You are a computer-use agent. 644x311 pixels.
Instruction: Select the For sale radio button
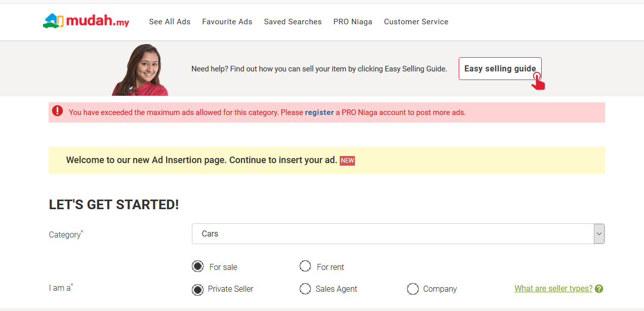pyautogui.click(x=197, y=266)
